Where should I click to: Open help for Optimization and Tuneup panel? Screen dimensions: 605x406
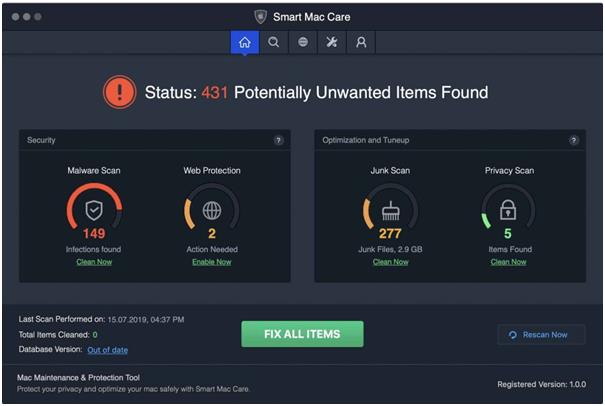(574, 140)
